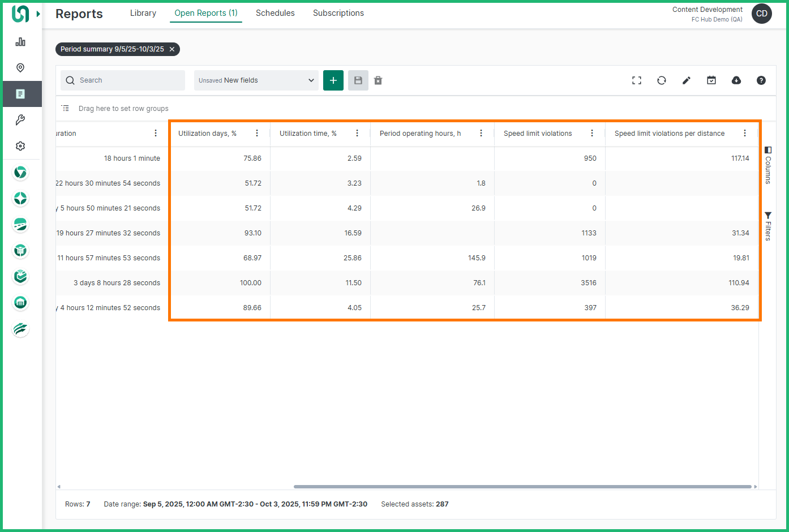Image resolution: width=789 pixels, height=532 pixels.
Task: Open the schedule calendar icon
Action: click(711, 80)
